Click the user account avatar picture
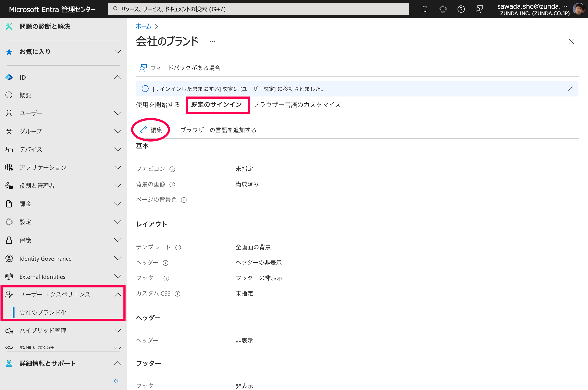588x390 pixels. [x=579, y=9]
